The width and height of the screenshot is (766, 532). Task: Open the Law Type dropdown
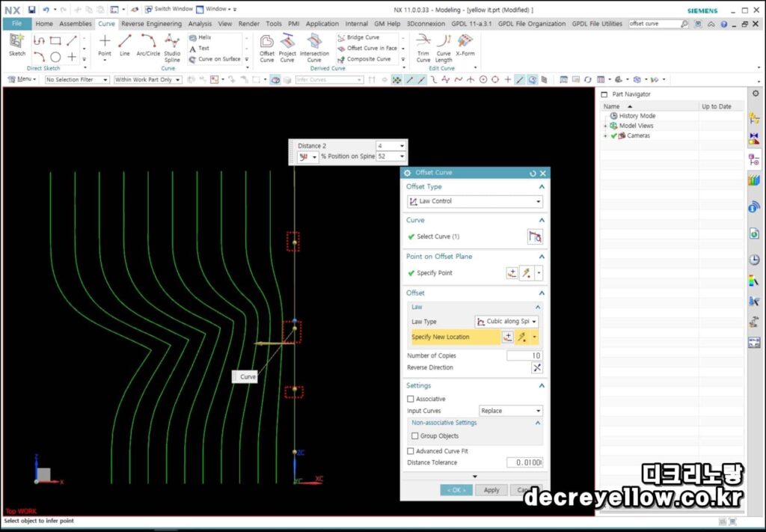click(x=506, y=322)
